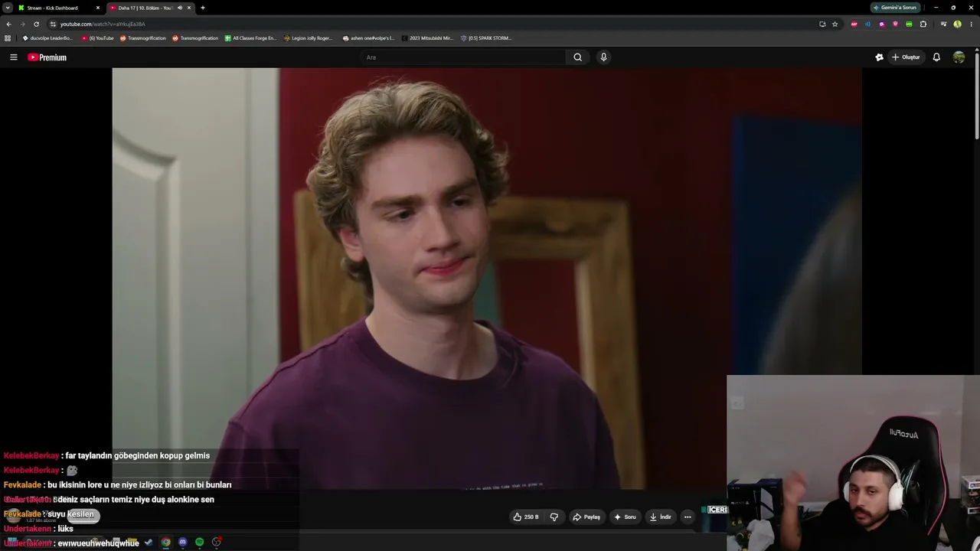
Task: Select the Daha 17 | 10. Bölüm tab
Action: (150, 8)
